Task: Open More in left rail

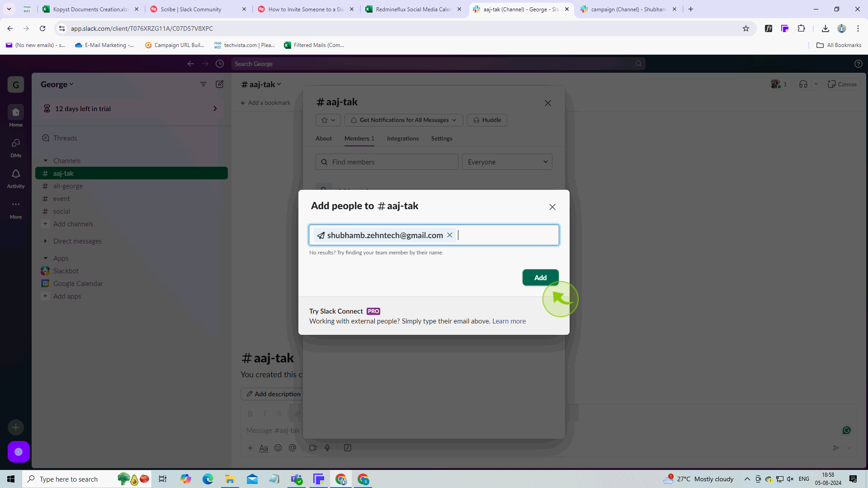Action: pos(16,209)
